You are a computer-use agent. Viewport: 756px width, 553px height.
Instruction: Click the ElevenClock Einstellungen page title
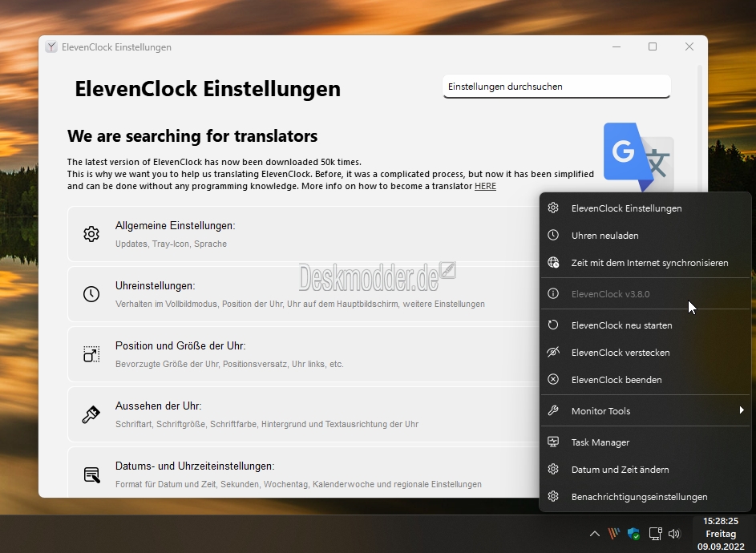[x=208, y=89]
